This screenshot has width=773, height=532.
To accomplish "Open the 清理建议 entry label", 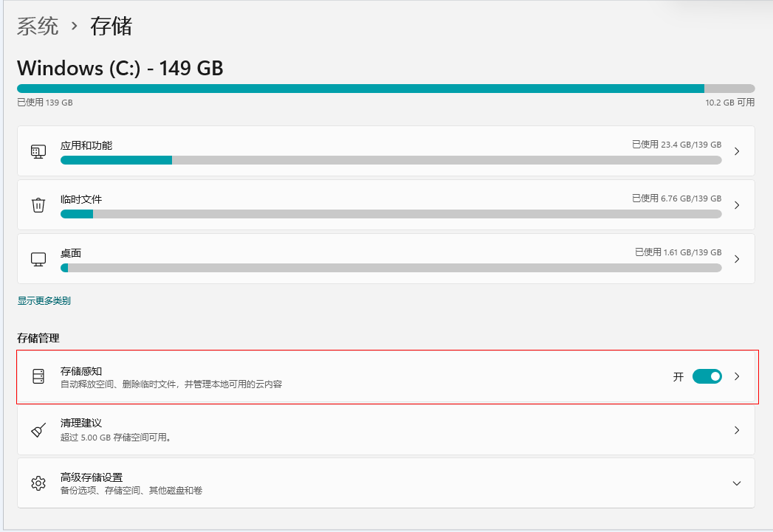I will tap(81, 424).
